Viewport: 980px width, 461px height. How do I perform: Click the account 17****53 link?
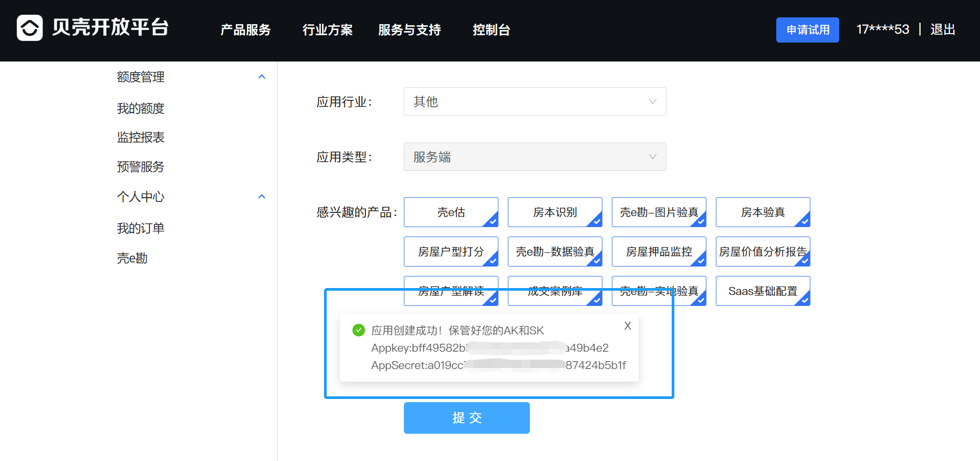pyautogui.click(x=883, y=29)
